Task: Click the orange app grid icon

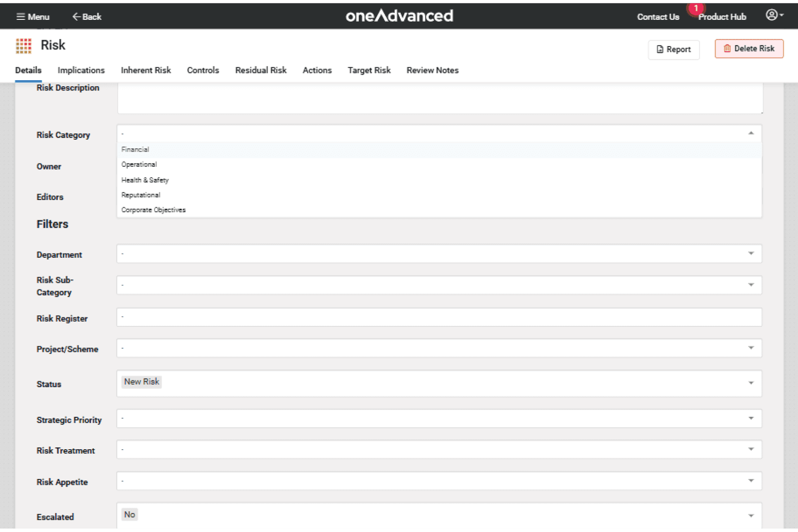Action: (24, 46)
